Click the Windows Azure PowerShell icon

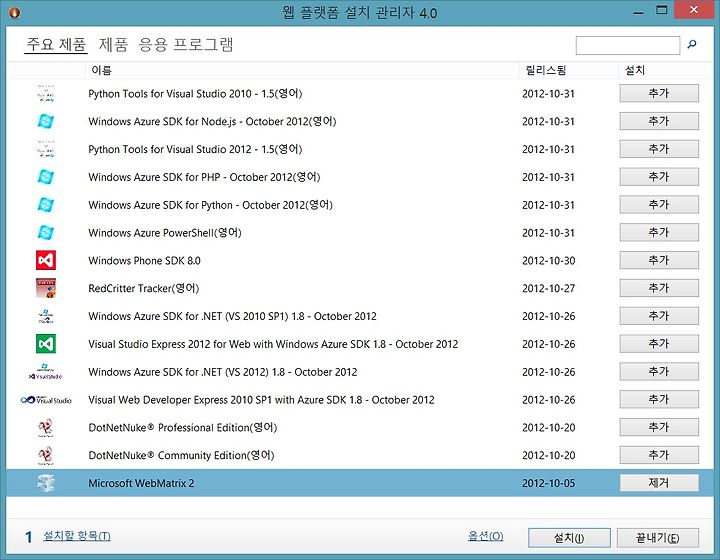click(46, 233)
